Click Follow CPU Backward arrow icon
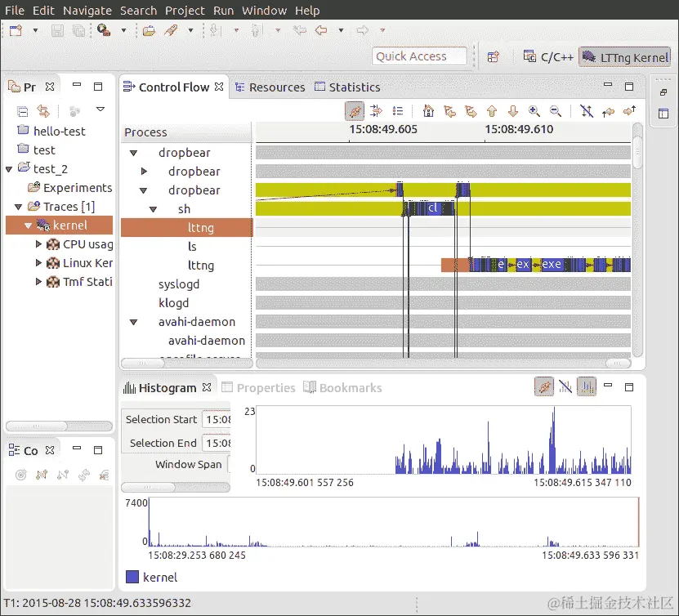The width and height of the screenshot is (679, 616). pos(608,112)
